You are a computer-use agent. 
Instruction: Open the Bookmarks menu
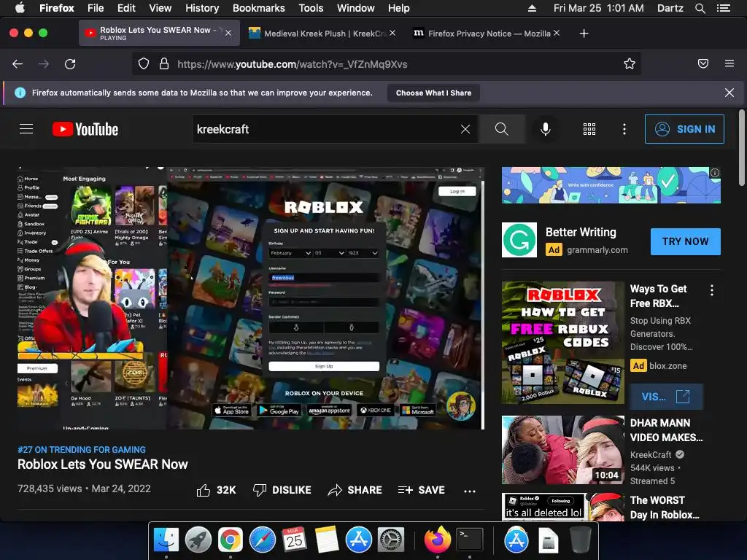click(x=259, y=8)
